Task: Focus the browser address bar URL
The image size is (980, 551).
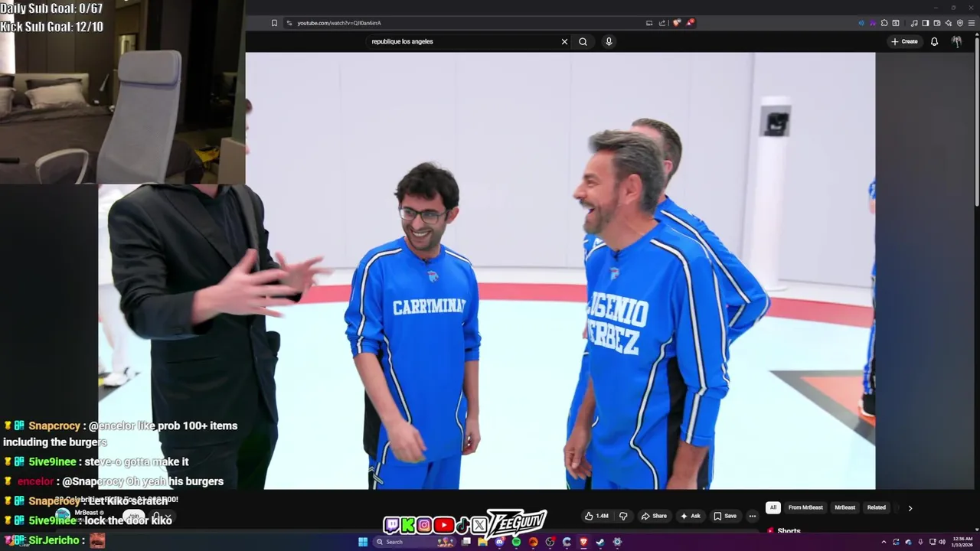Action: 339,23
